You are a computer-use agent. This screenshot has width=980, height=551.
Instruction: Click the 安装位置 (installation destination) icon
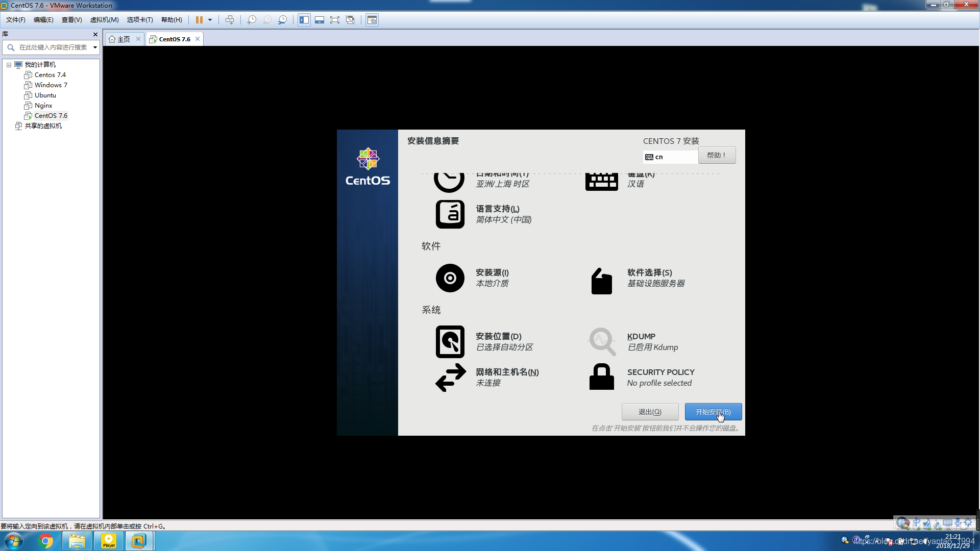coord(450,342)
